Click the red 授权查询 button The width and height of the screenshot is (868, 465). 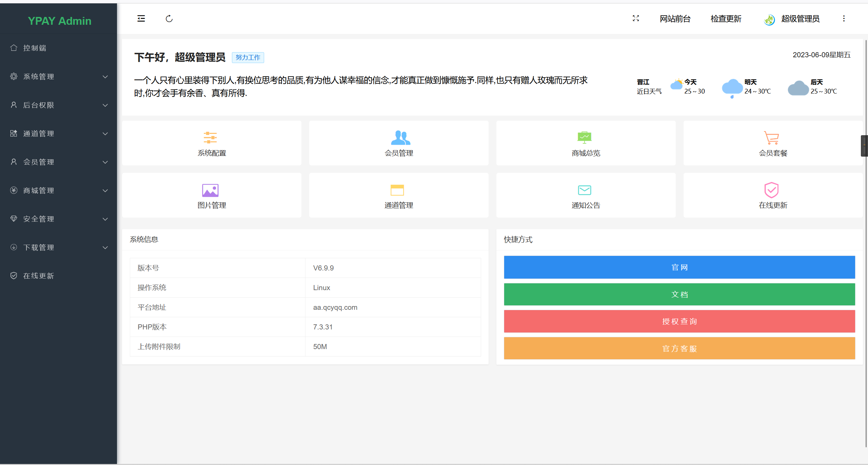point(679,321)
